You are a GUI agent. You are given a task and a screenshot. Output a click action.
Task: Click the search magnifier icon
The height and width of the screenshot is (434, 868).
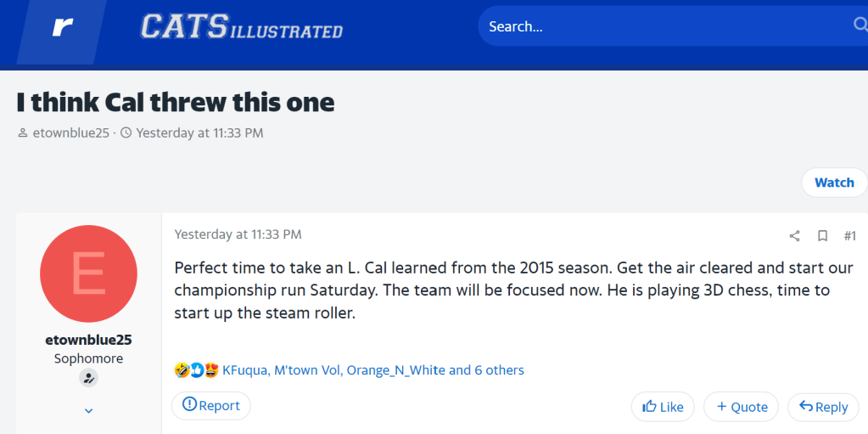point(860,25)
